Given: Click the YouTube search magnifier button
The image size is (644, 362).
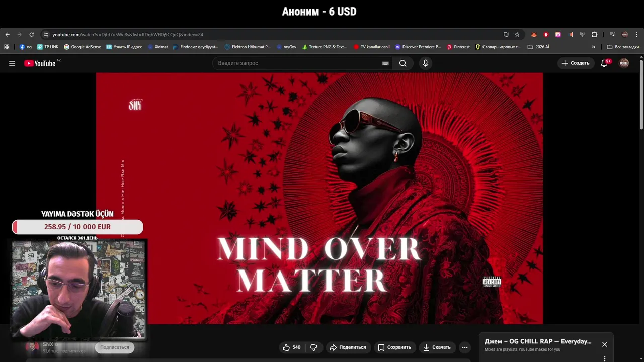Looking at the screenshot, I should pos(403,63).
